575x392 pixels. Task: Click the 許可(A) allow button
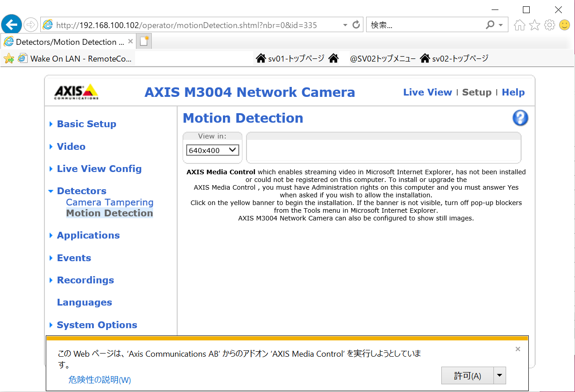tap(467, 376)
